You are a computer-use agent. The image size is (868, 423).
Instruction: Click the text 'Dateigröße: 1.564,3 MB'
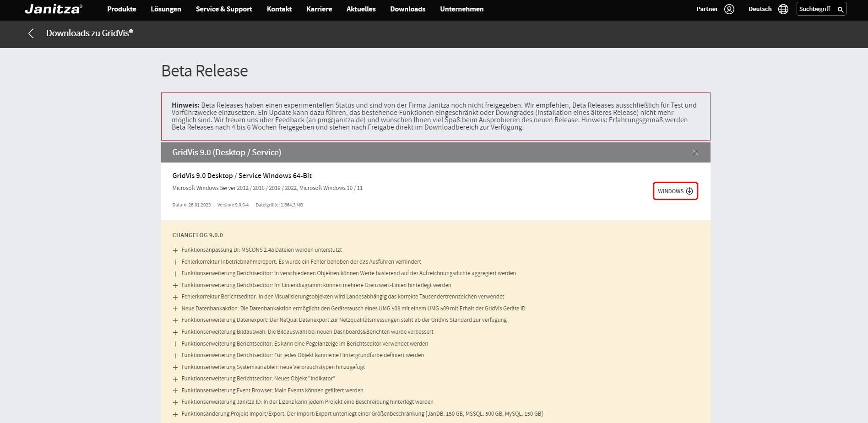tap(279, 205)
